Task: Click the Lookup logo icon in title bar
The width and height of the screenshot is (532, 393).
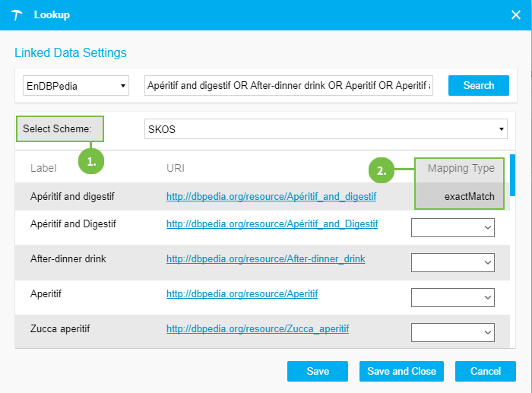Action: pyautogui.click(x=18, y=14)
